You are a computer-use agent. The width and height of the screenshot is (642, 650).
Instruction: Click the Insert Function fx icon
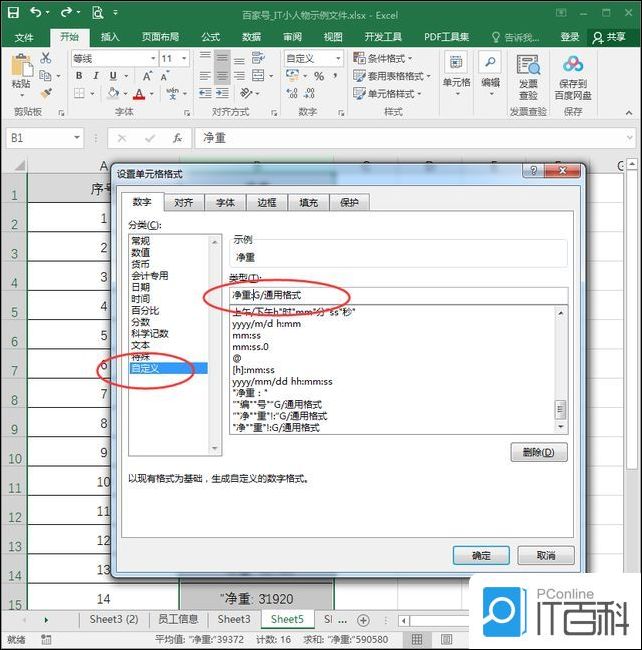point(177,138)
